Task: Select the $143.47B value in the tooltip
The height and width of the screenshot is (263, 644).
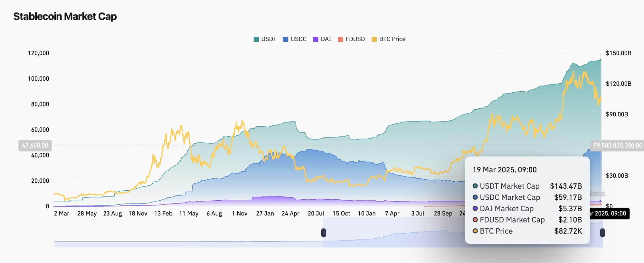Action: point(566,186)
